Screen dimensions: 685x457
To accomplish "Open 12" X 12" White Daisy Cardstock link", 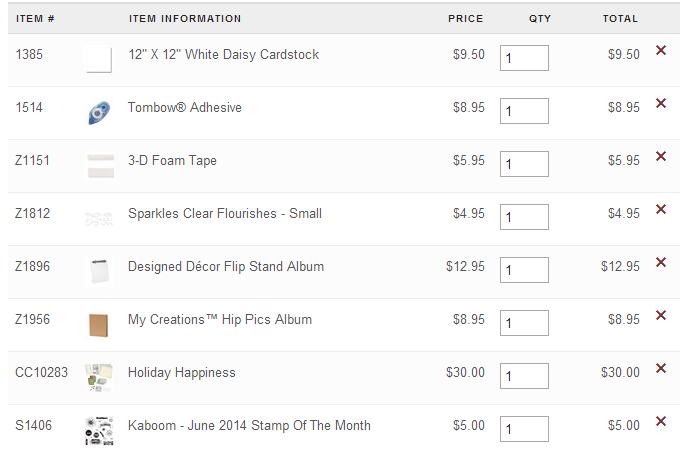I will (223, 55).
